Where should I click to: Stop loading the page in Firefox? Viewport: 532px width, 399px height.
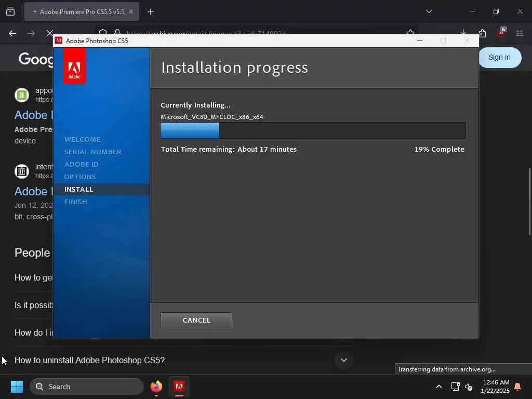49,33
